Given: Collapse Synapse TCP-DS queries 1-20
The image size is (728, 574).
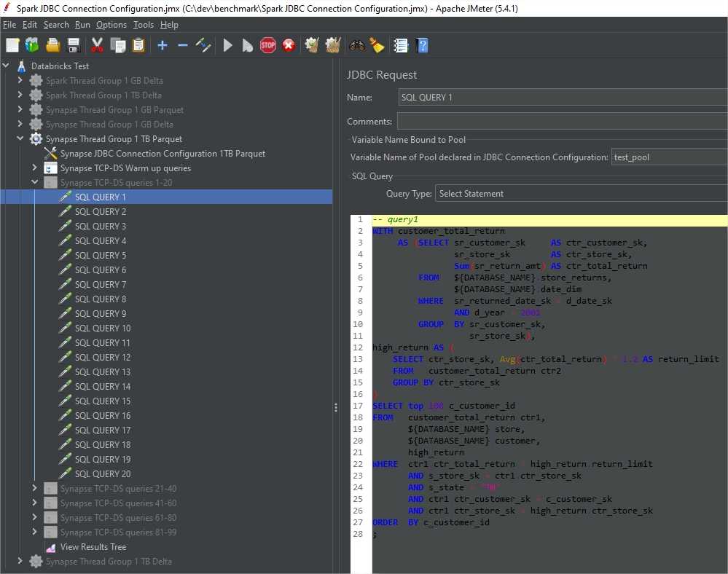Looking at the screenshot, I should 35,182.
